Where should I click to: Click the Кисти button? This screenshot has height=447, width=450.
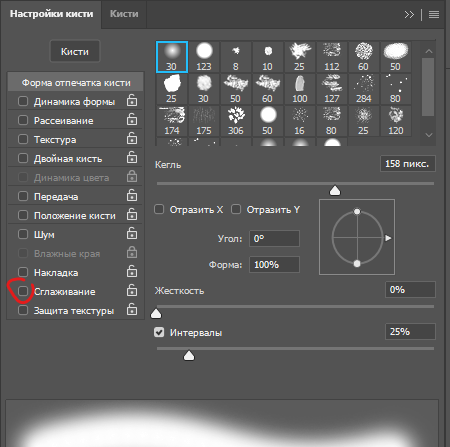[75, 51]
